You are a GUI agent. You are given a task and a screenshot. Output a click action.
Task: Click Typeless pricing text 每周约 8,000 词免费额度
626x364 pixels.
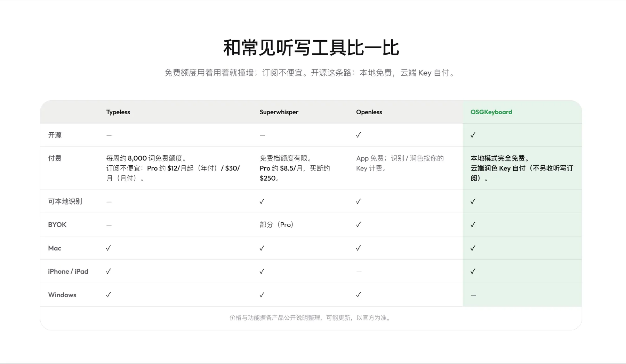tap(146, 158)
